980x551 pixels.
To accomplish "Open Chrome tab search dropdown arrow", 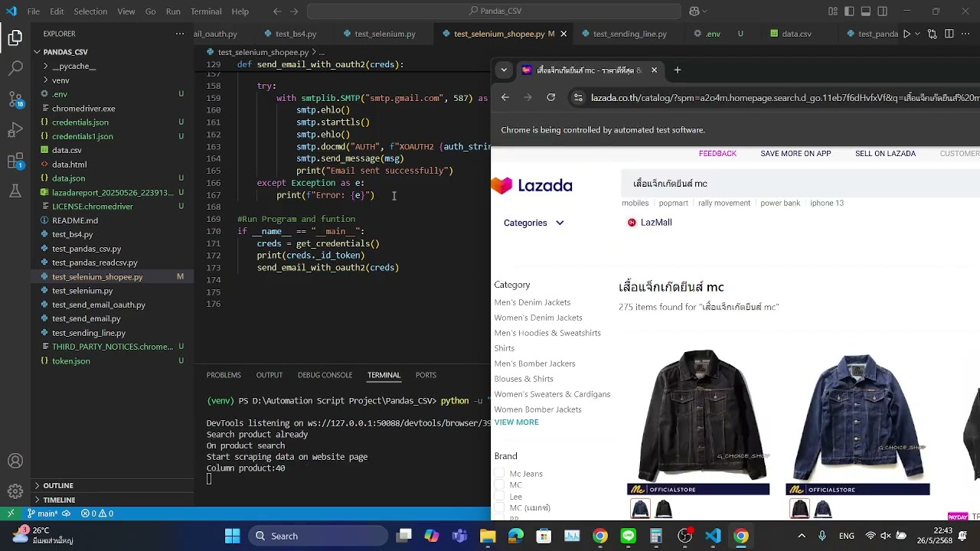I will [x=504, y=70].
